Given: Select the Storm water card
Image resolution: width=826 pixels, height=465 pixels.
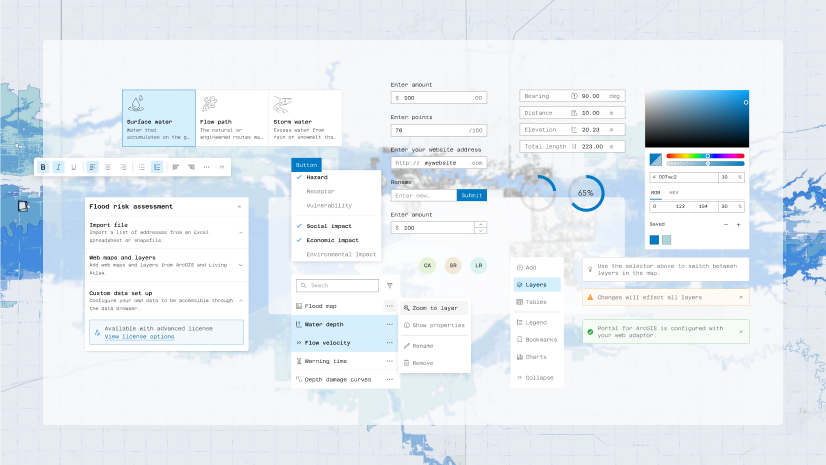Looking at the screenshot, I should pos(306,117).
